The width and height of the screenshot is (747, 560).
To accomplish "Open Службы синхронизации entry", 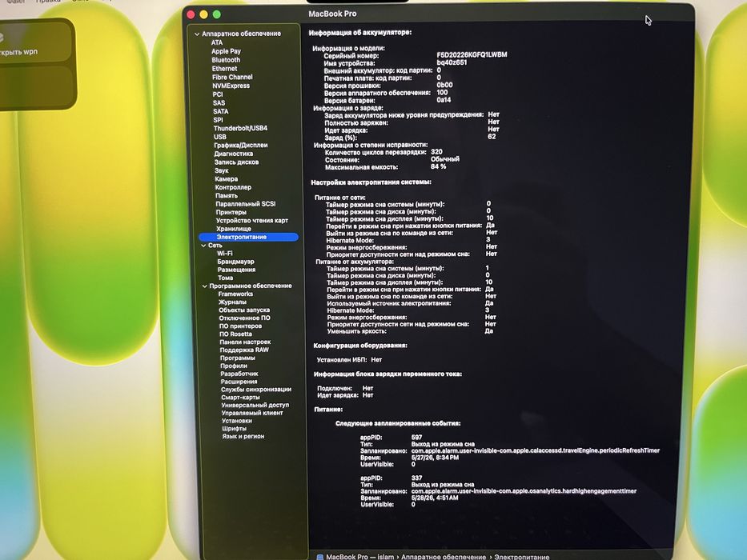I will [x=256, y=390].
